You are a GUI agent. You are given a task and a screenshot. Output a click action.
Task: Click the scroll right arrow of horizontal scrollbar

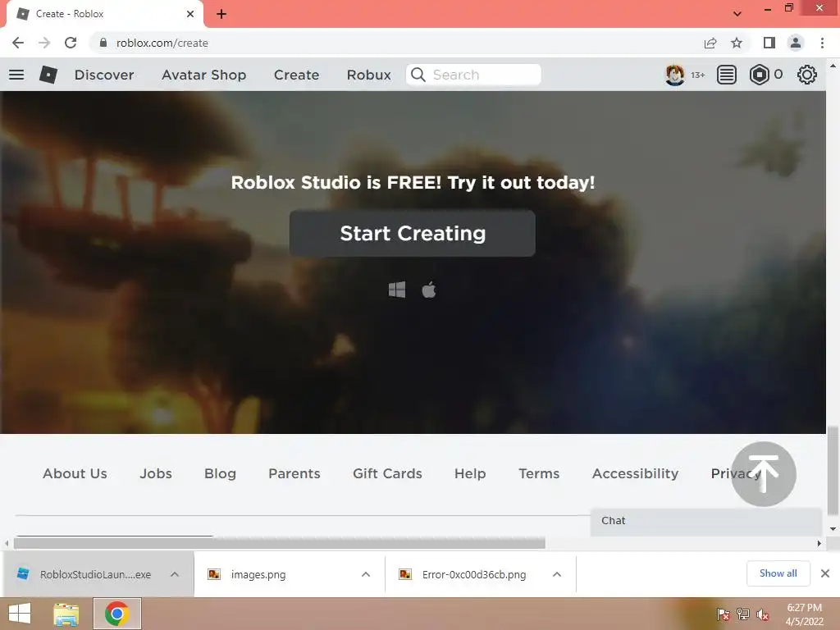pyautogui.click(x=819, y=543)
